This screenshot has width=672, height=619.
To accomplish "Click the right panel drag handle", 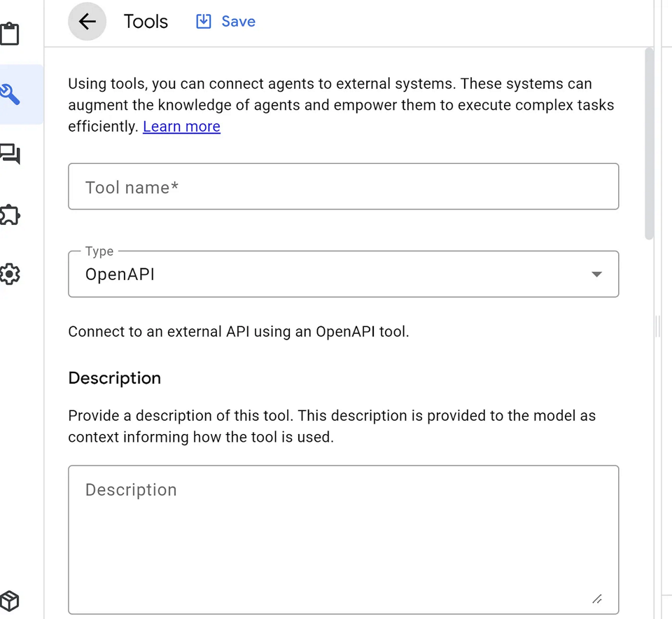I will 657,326.
